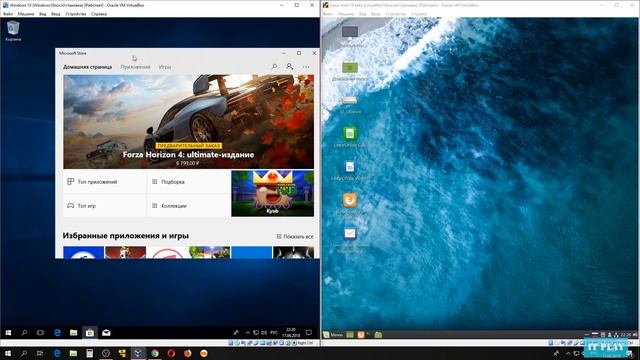Open the Топ игр list
The width and height of the screenshot is (640, 360).
pyautogui.click(x=104, y=206)
